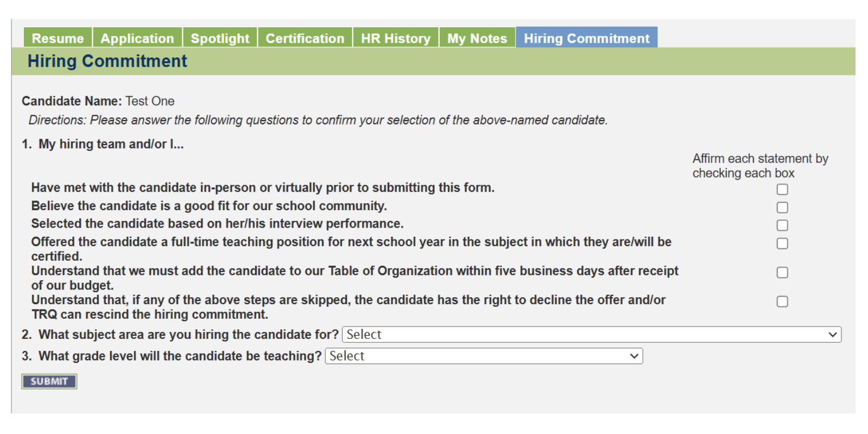Click the grade level dropdown chevron arrow
Screen dimensions: 868x434
(633, 356)
